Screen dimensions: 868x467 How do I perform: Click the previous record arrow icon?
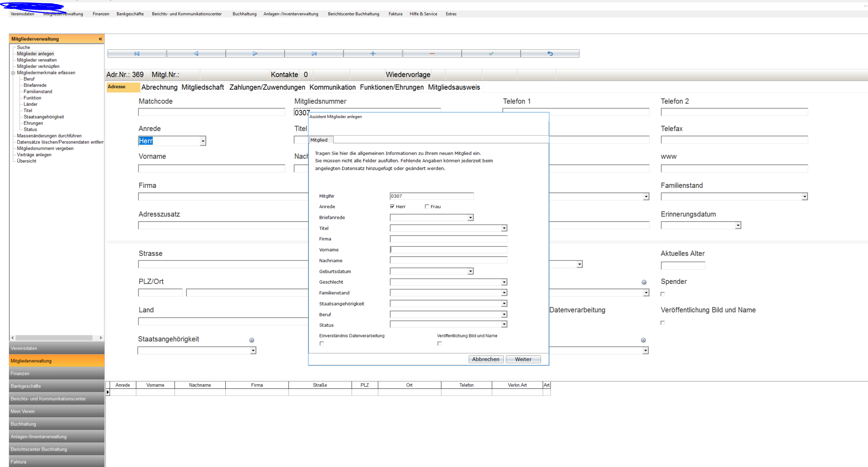tap(196, 54)
